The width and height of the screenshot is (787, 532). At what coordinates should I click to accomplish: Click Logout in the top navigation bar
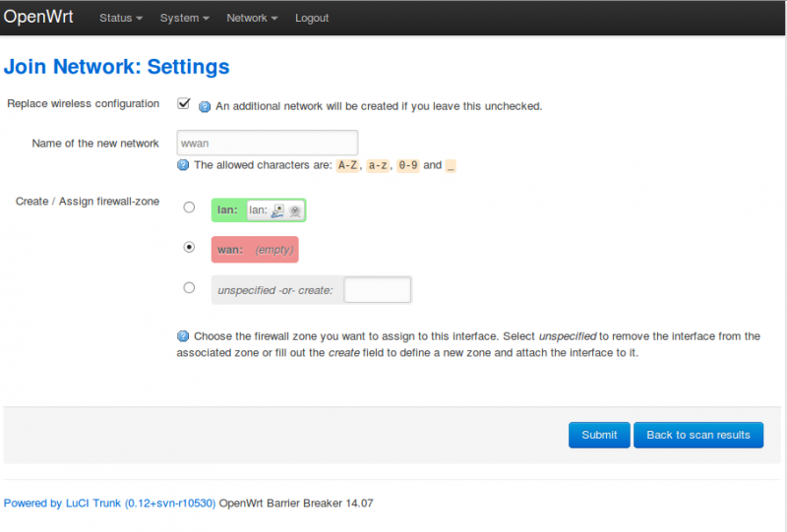(312, 18)
